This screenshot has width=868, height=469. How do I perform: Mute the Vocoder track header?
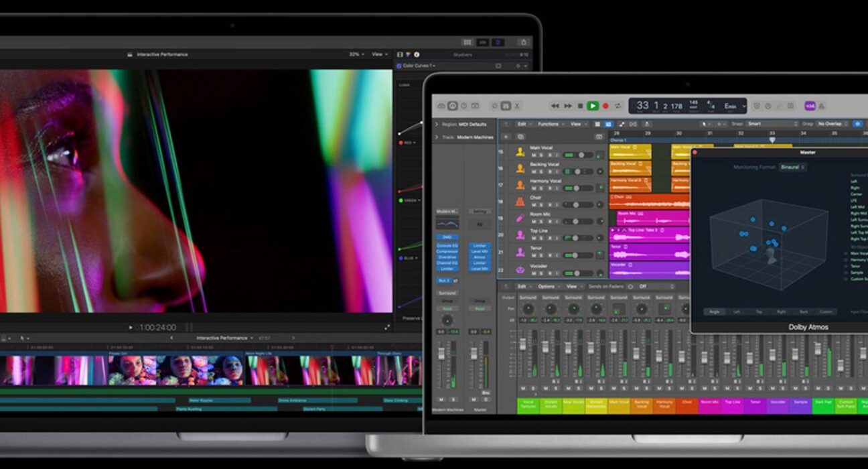pos(533,273)
